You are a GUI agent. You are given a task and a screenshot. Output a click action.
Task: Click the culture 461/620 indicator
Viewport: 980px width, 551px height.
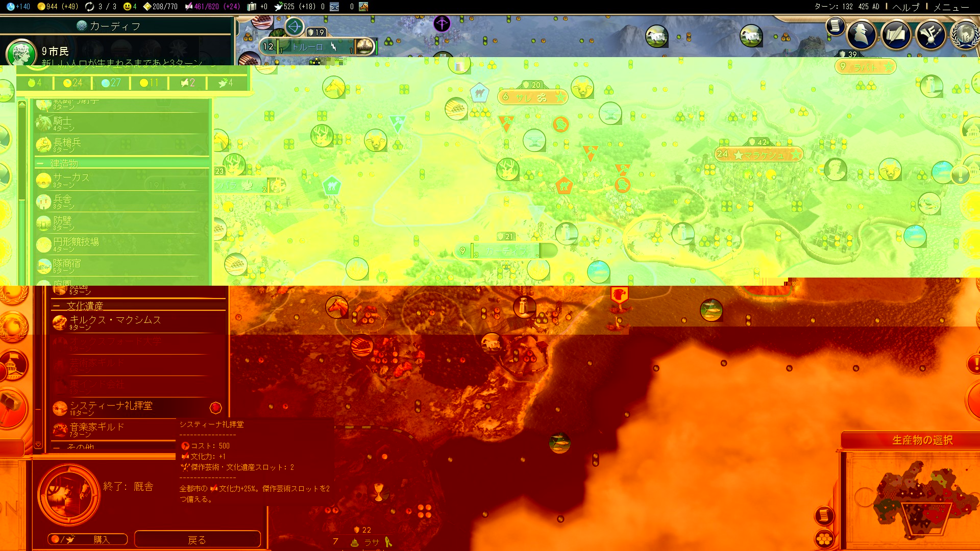[212, 7]
